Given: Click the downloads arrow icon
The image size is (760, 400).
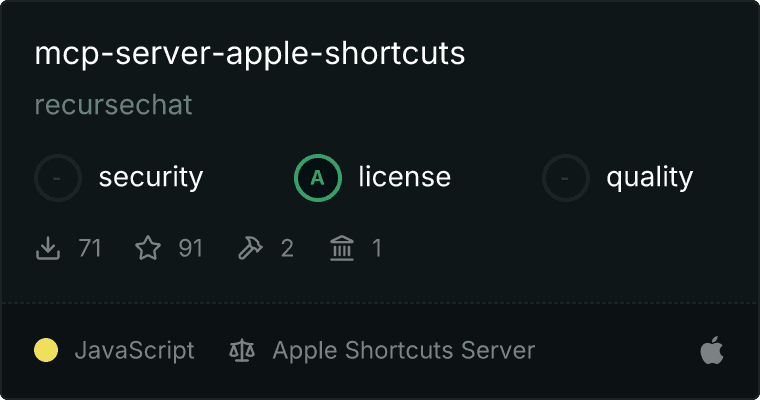Looking at the screenshot, I should tap(48, 248).
